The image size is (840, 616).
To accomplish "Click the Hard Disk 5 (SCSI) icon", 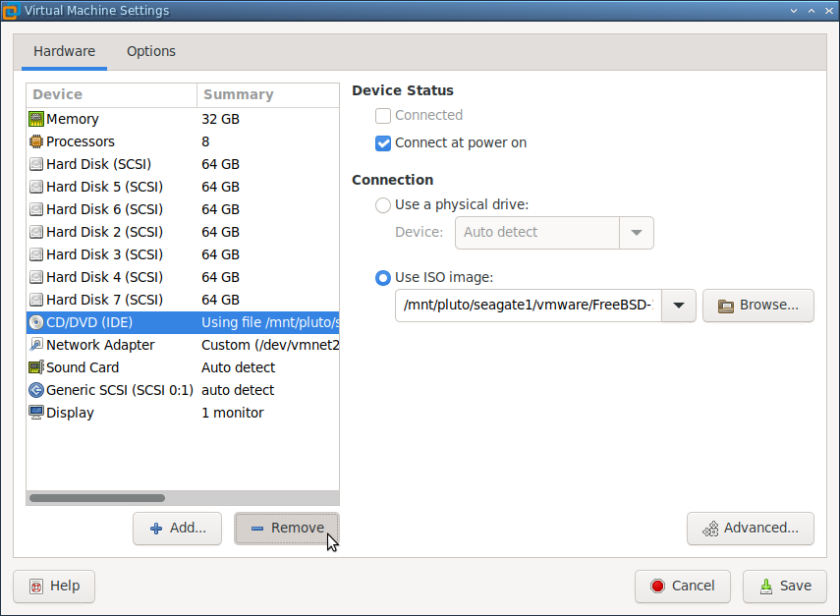I will pyautogui.click(x=36, y=187).
